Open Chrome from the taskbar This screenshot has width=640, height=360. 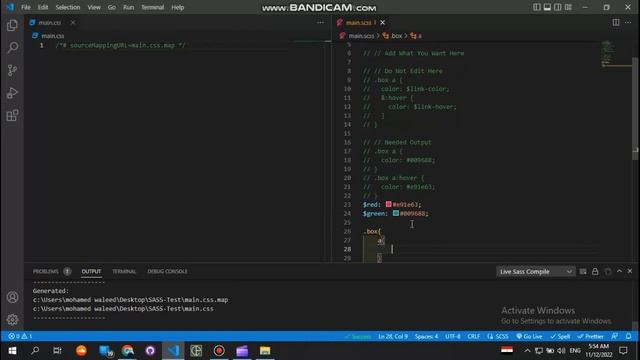(128, 351)
